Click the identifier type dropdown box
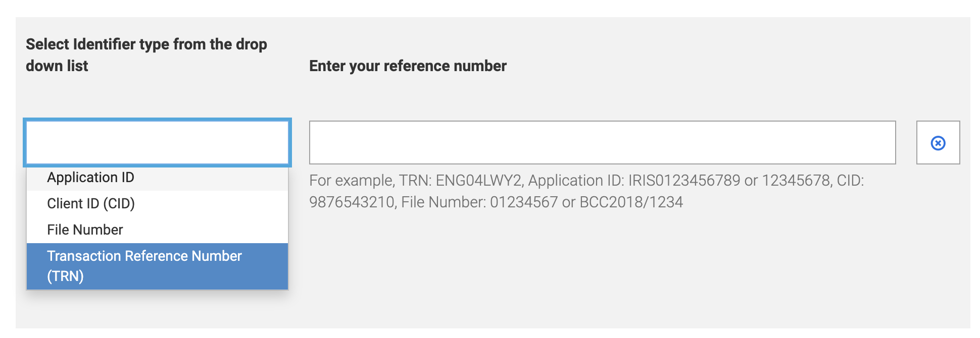This screenshot has height=338, width=980. tap(157, 143)
